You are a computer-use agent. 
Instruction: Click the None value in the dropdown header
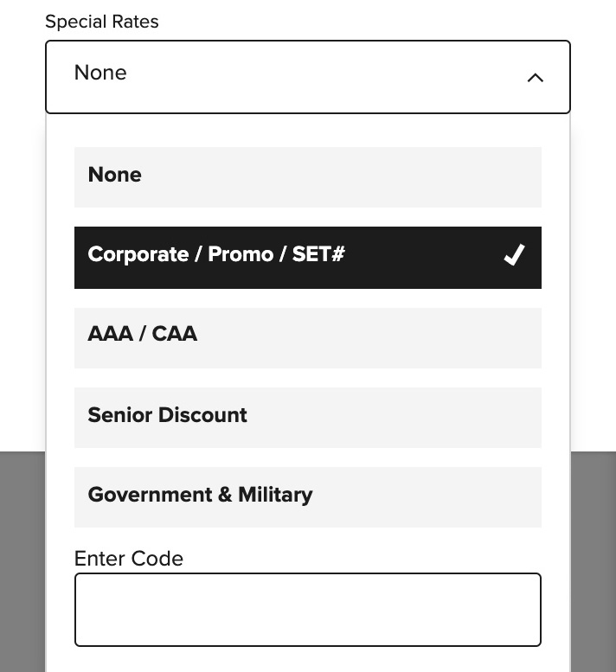pos(100,73)
